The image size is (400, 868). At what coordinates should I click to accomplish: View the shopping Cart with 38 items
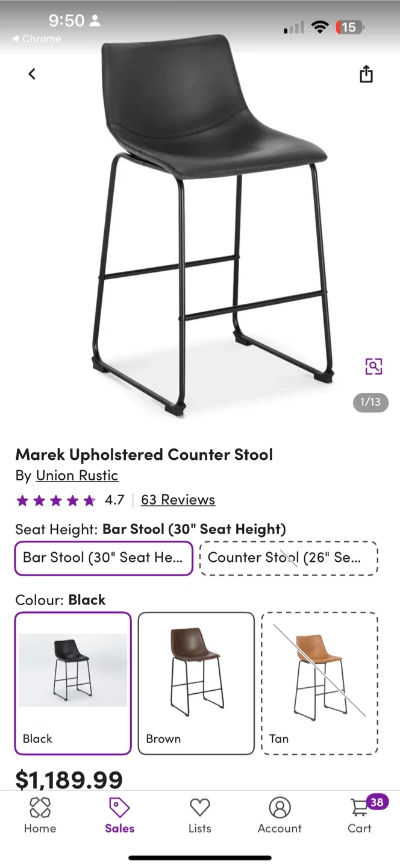pos(359,815)
